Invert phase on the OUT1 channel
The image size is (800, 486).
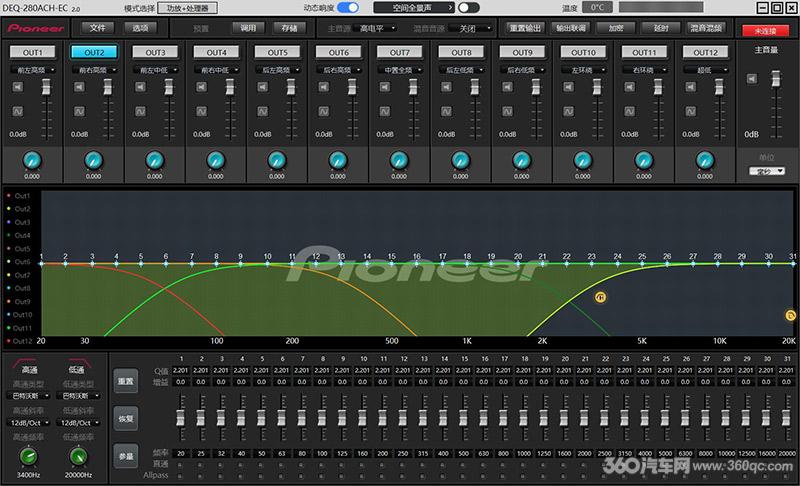[18, 111]
